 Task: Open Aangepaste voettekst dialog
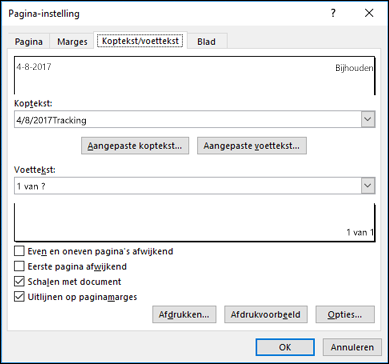pyautogui.click(x=252, y=146)
